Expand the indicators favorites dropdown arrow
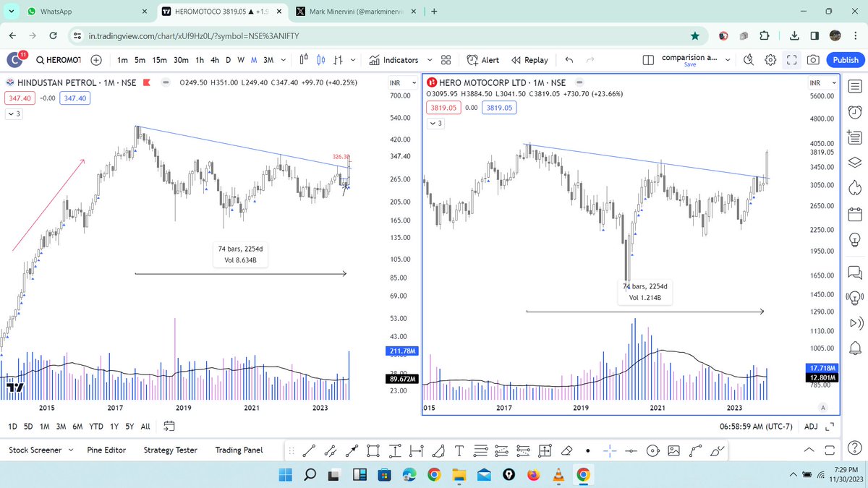Image resolution: width=868 pixels, height=488 pixels. 430,60
